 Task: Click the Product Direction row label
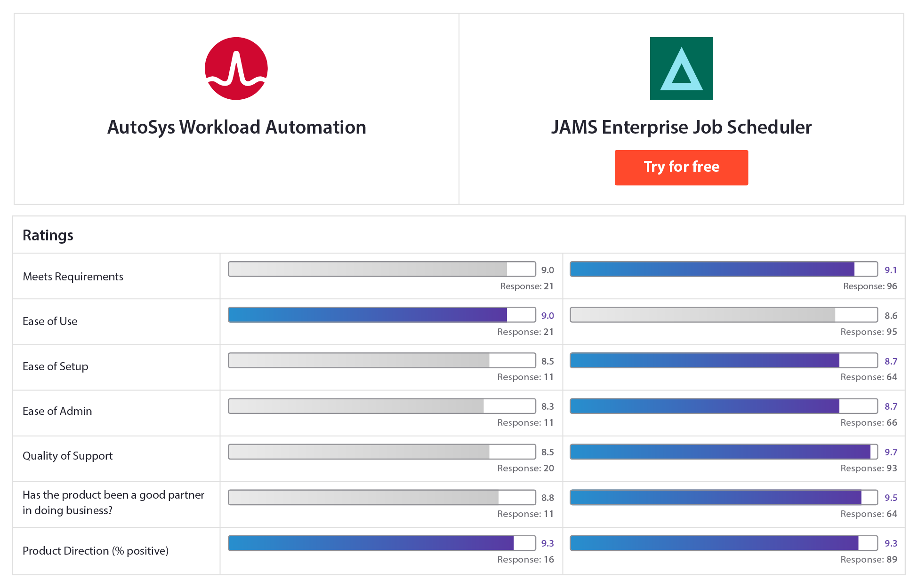(96, 550)
